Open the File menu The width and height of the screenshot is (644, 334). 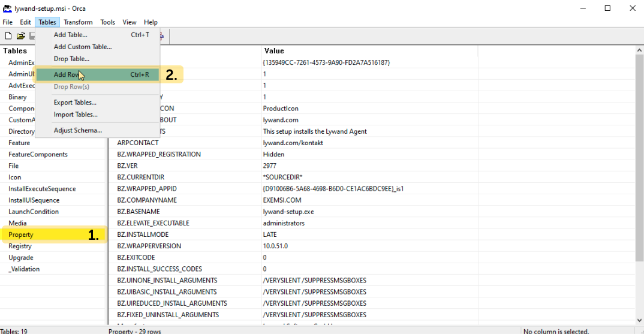click(x=7, y=22)
